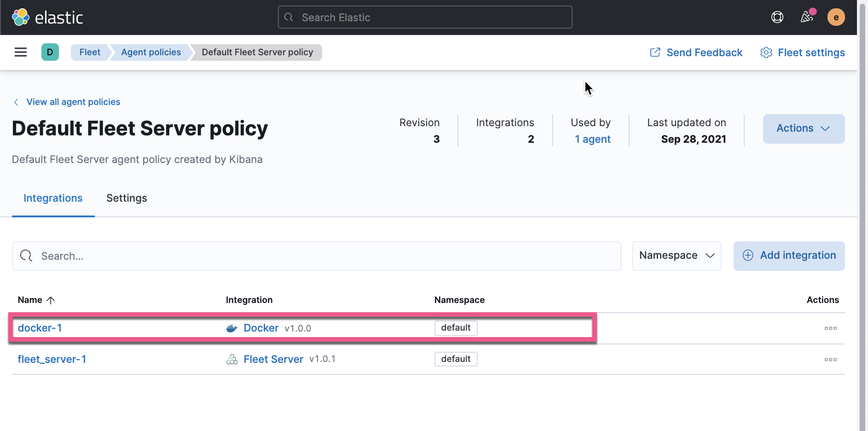
Task: Click the user avatar in the top right
Action: coord(836,17)
